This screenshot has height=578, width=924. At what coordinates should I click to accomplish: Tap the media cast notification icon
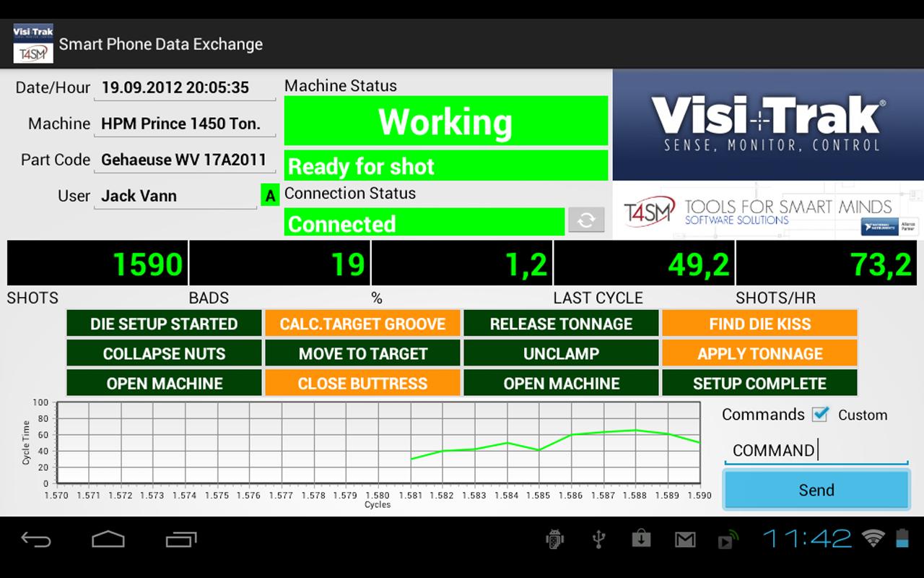(x=728, y=539)
